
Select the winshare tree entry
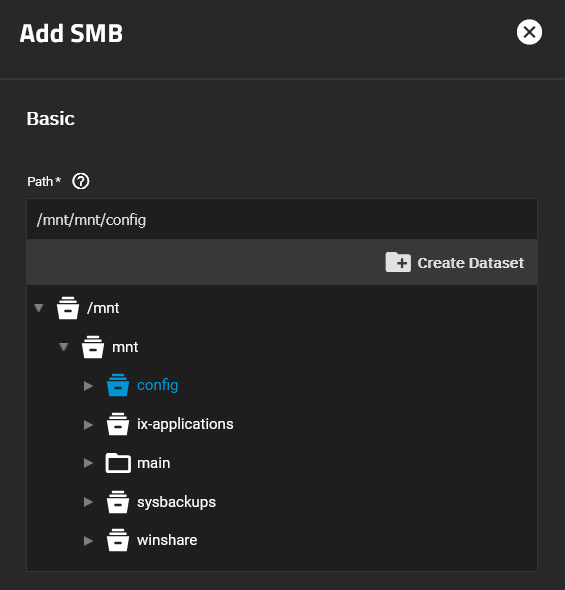click(x=167, y=540)
